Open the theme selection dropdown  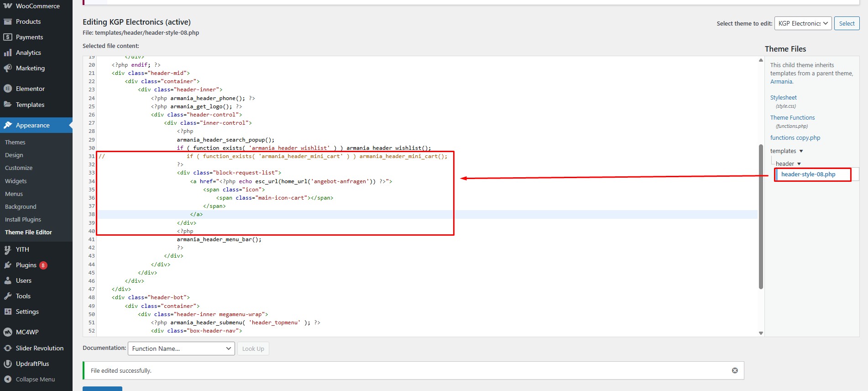click(803, 23)
